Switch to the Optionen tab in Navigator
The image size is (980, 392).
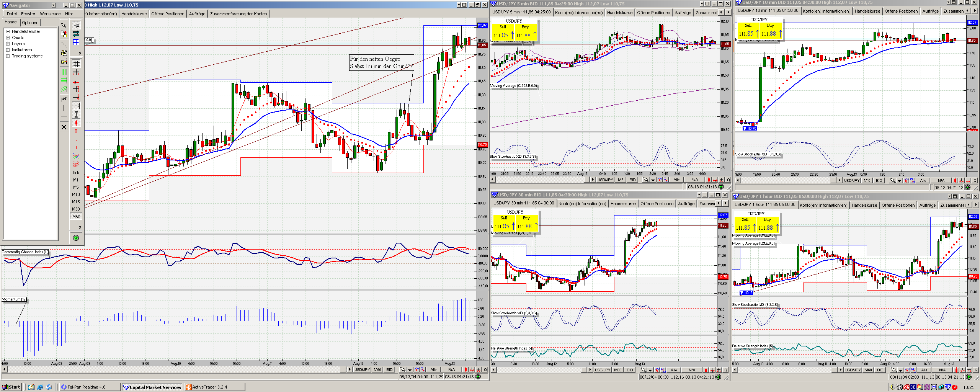click(x=30, y=23)
